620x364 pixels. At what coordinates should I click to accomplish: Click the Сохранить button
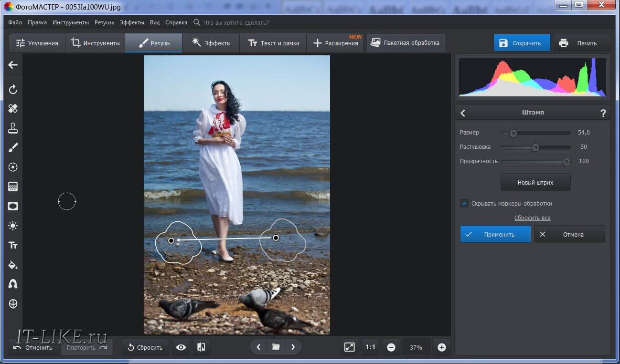click(522, 43)
